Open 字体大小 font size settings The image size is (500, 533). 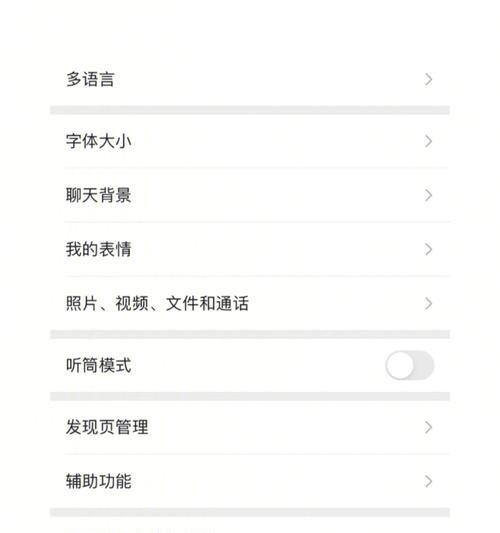[250, 141]
